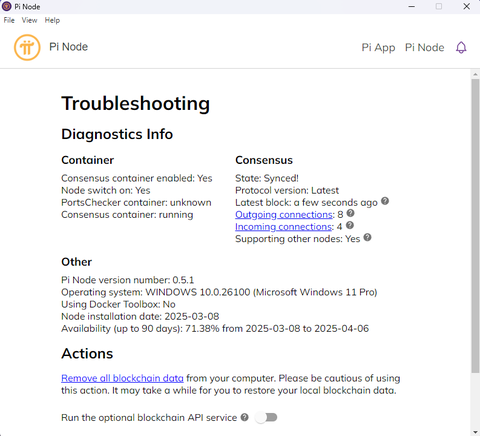Image resolution: width=480 pixels, height=436 pixels.
Task: Toggle the optional blockchain API service switch
Action: coord(266,417)
